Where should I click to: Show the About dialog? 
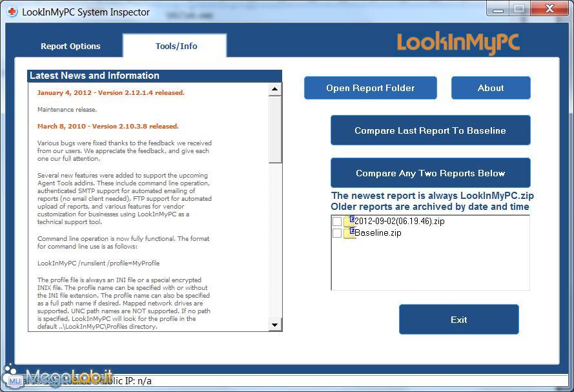(x=490, y=88)
